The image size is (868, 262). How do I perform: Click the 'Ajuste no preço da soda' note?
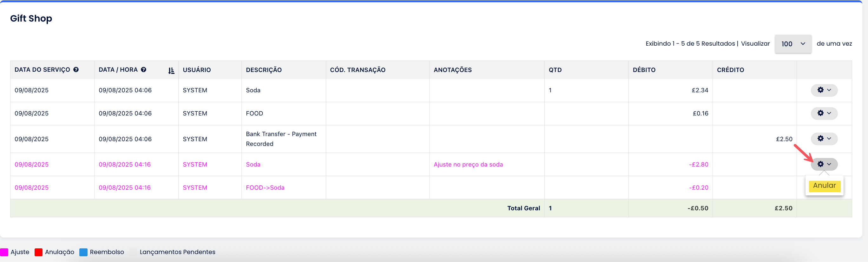[x=468, y=165]
